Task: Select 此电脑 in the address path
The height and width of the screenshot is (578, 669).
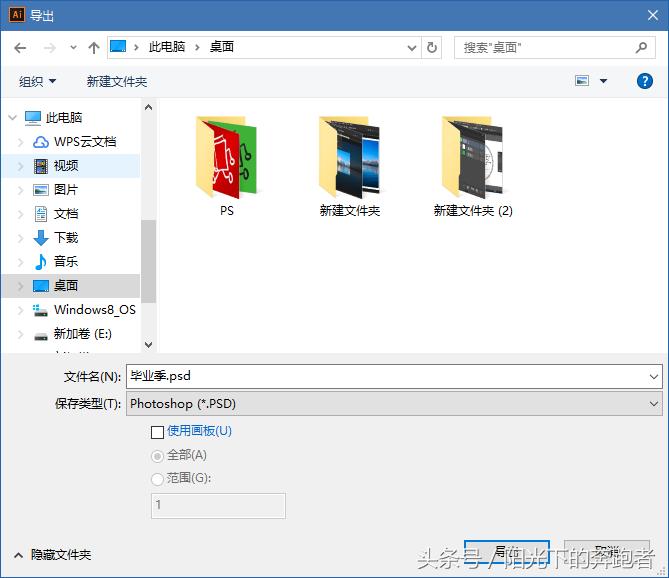Action: coord(167,47)
